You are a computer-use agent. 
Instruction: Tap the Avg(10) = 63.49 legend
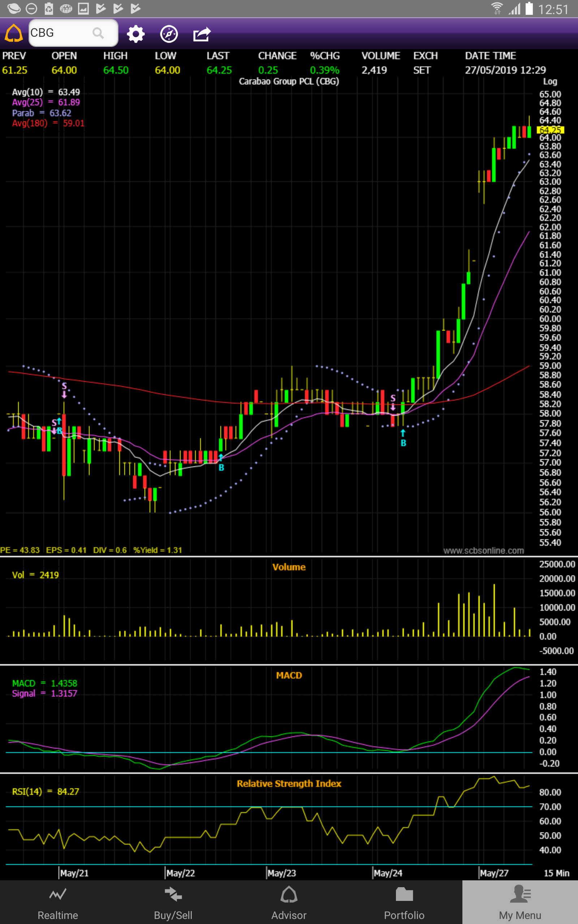tap(46, 92)
